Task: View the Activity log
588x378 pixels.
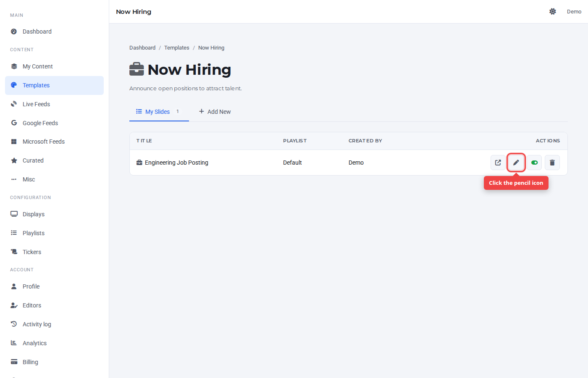Action: (54, 324)
